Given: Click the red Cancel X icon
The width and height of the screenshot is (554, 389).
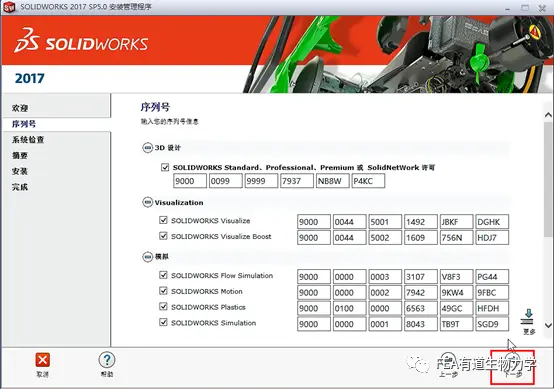Looking at the screenshot, I should pyautogui.click(x=42, y=360).
